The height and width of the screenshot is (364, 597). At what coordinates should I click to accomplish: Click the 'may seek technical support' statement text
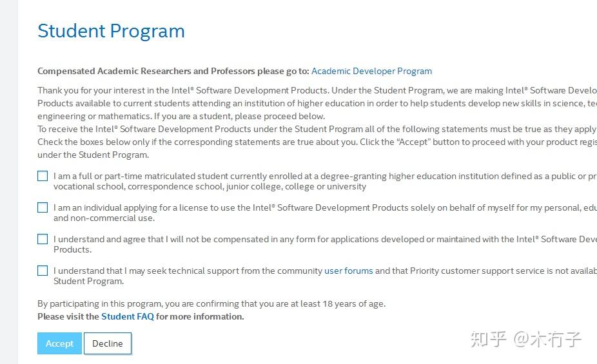325,276
